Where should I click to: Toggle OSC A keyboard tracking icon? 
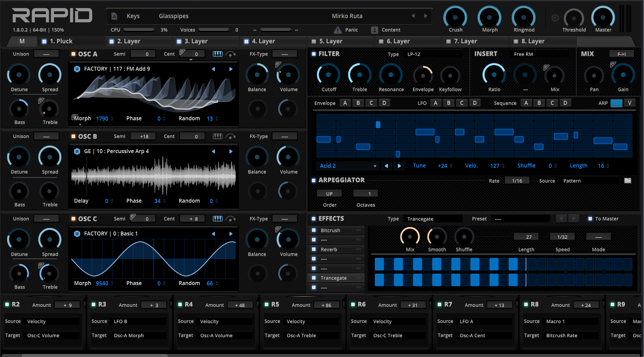(x=218, y=54)
